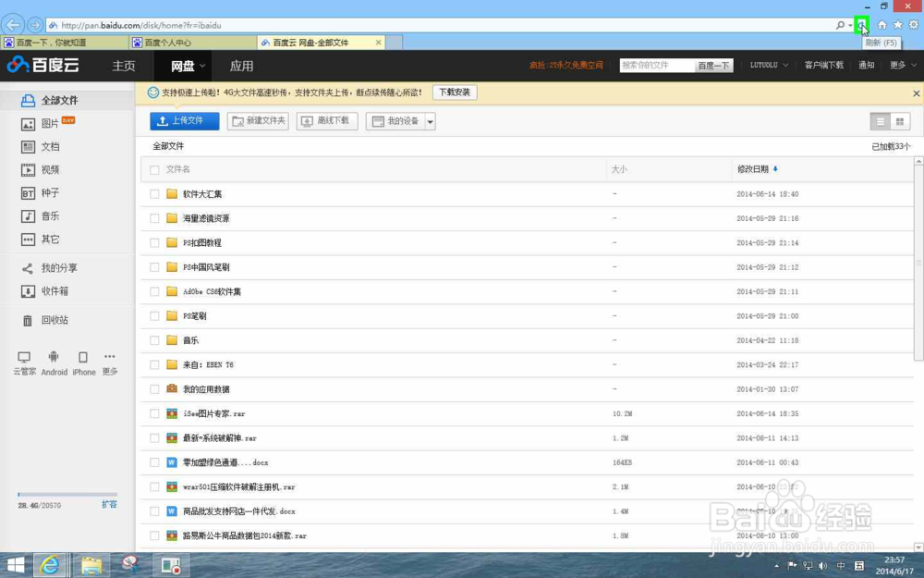Open 我的分享 in sidebar

[50, 268]
